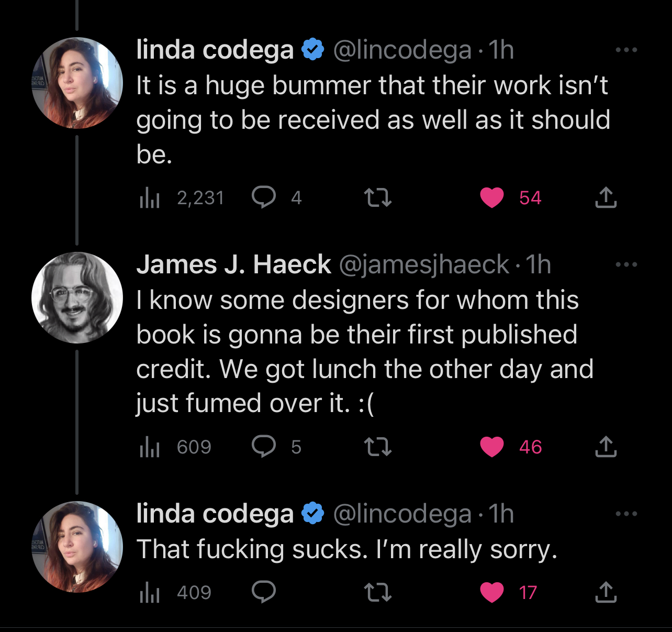Open linda codega's name on last tweet
Viewport: 672px width, 632px height.
point(215,514)
